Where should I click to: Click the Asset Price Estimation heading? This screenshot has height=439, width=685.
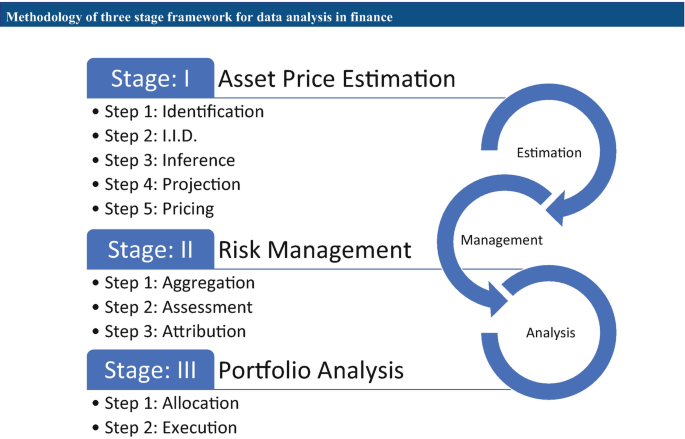336,79
